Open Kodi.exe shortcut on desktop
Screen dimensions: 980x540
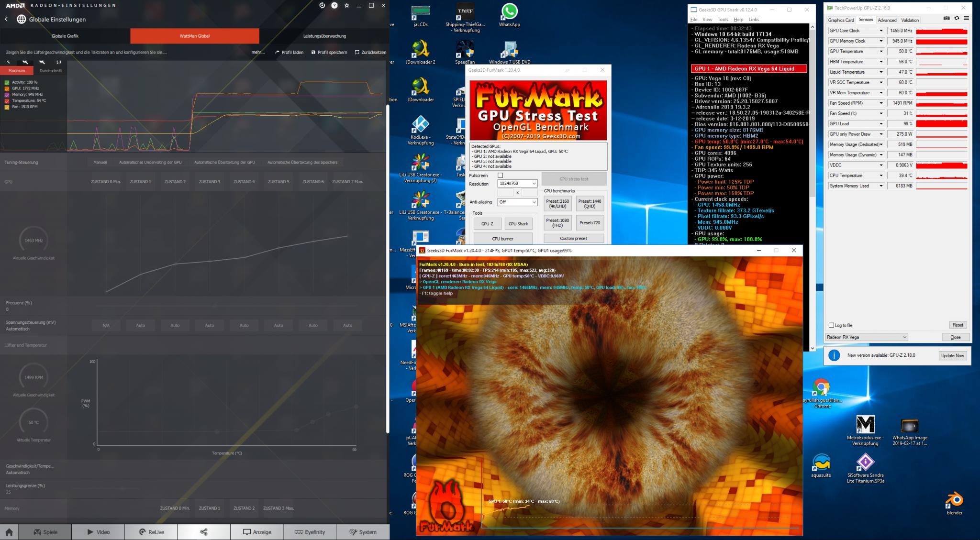point(420,130)
